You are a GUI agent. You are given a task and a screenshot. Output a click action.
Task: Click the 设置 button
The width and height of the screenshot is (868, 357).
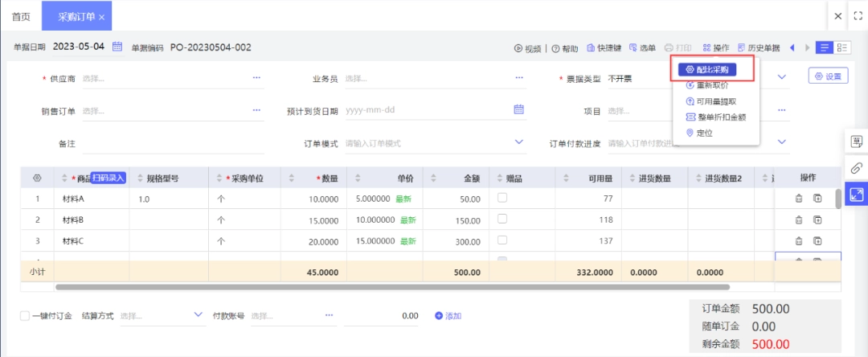coord(828,76)
